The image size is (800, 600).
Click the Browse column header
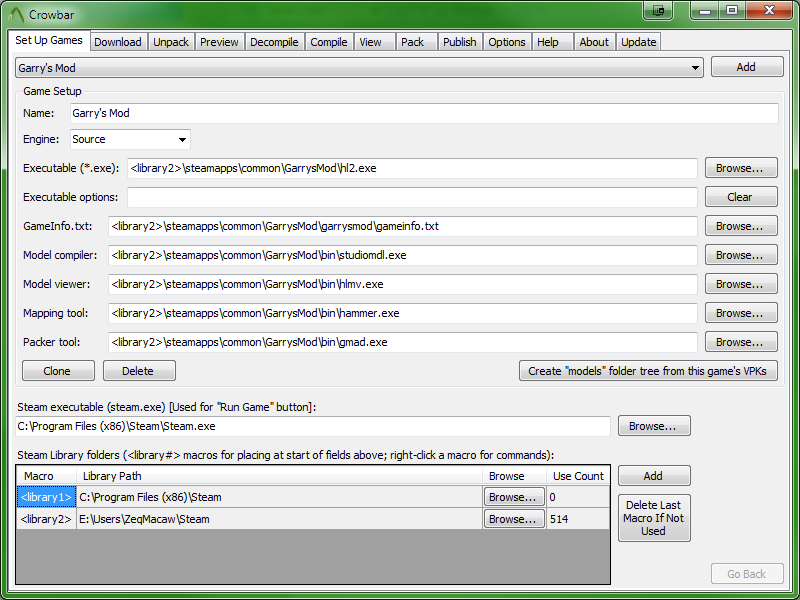coord(514,476)
